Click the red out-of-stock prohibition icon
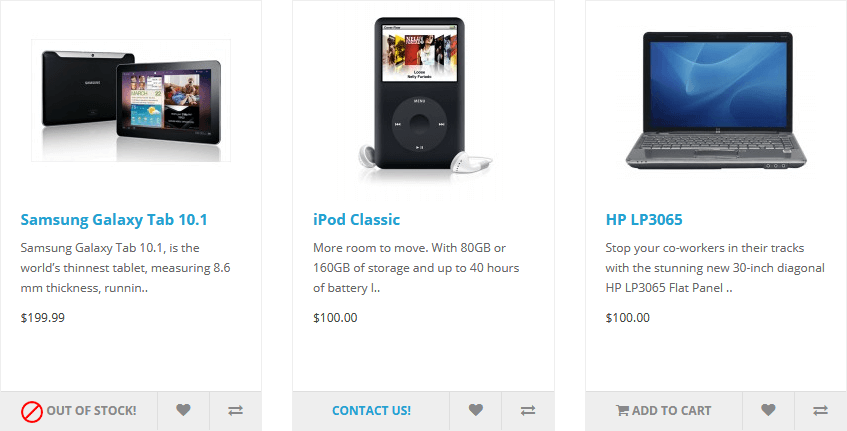The width and height of the screenshot is (847, 431). coord(32,412)
